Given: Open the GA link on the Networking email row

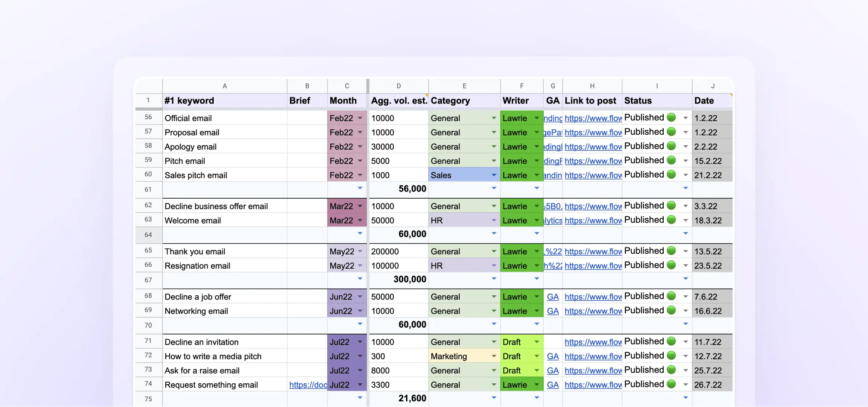Looking at the screenshot, I should click(x=553, y=311).
